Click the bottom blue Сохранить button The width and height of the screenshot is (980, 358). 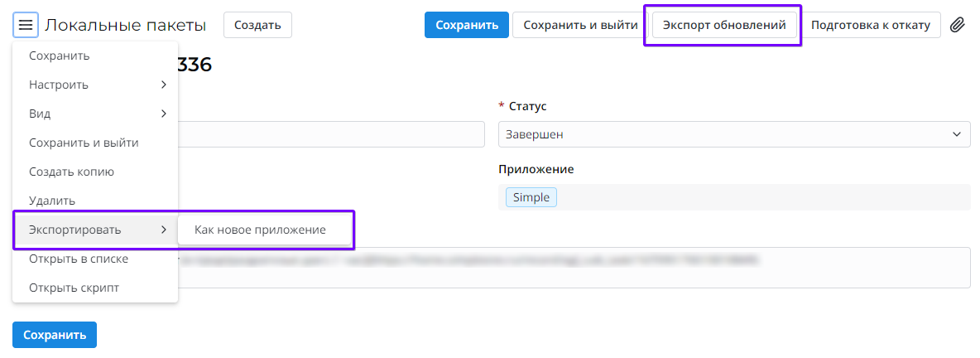[55, 335]
